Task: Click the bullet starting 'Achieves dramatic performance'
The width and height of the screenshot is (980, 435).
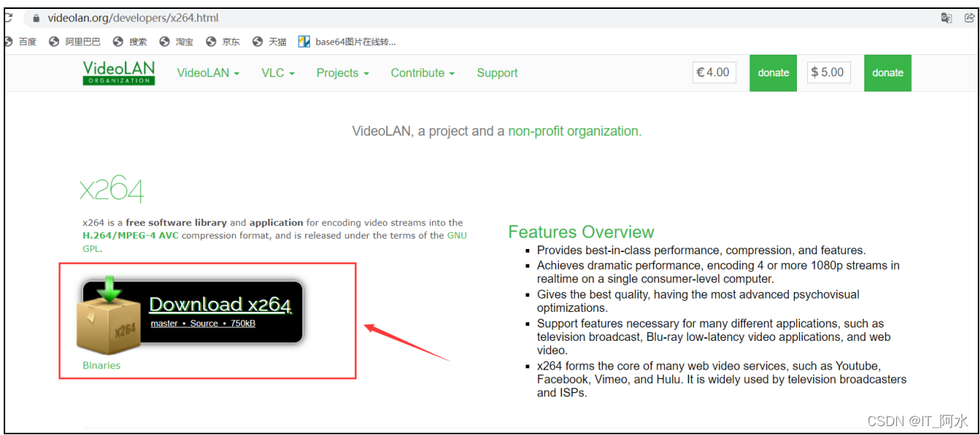Action: point(718,272)
